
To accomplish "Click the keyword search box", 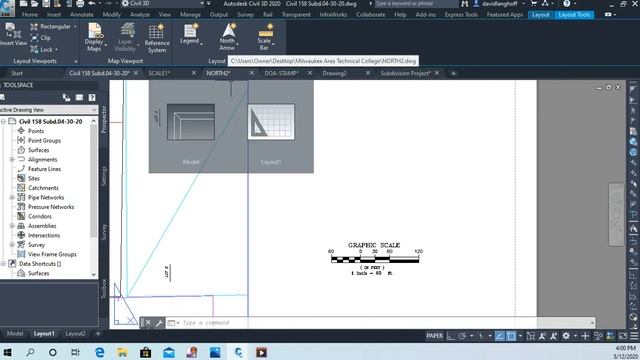I will (416, 4).
